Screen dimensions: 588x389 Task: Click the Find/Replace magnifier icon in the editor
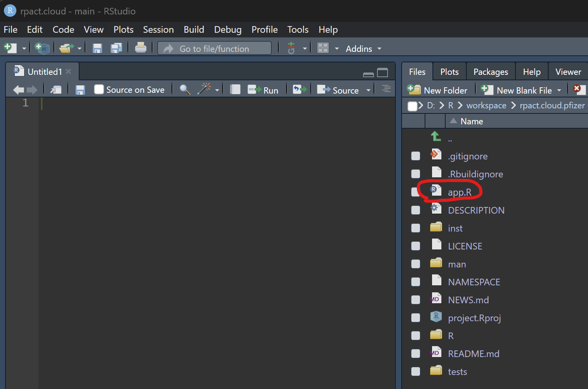tap(184, 89)
